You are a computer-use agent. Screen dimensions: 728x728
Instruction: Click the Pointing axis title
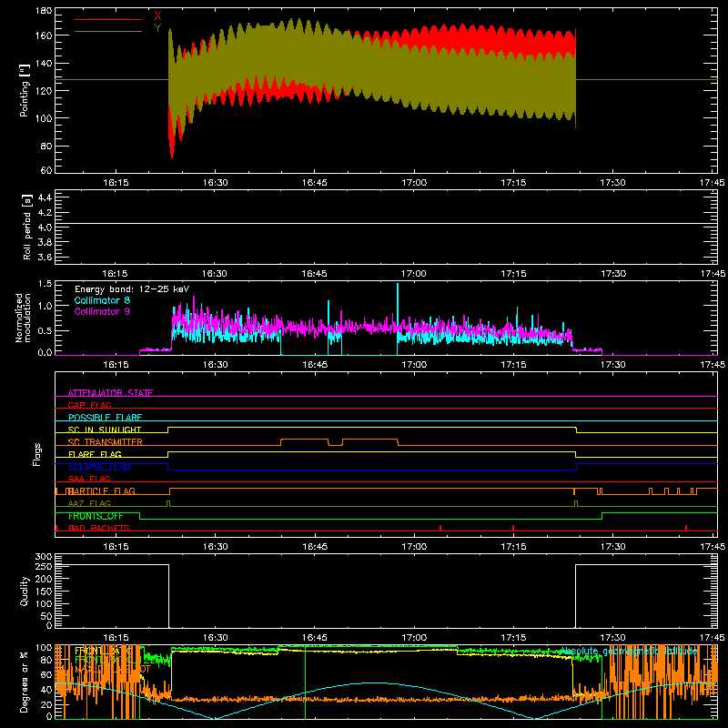[x=25, y=91]
